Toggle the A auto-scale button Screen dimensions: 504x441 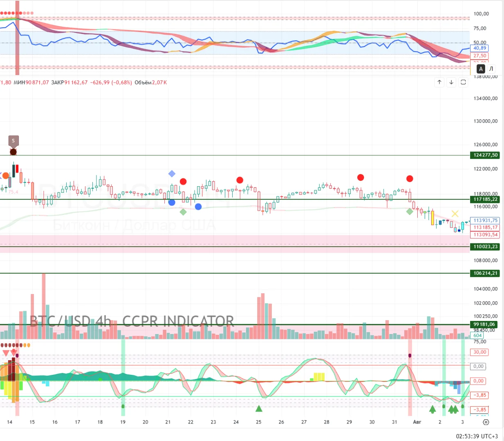(481, 69)
